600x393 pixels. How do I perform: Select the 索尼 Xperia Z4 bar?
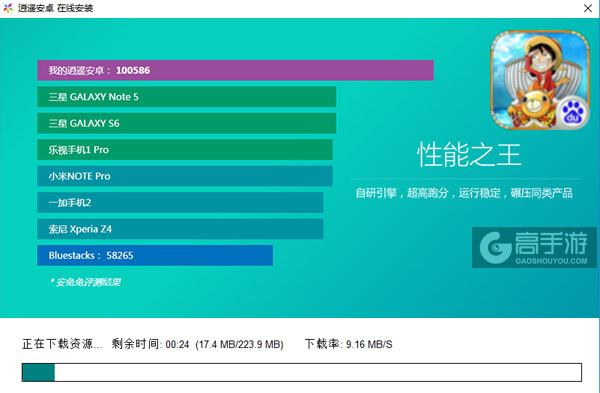(180, 229)
